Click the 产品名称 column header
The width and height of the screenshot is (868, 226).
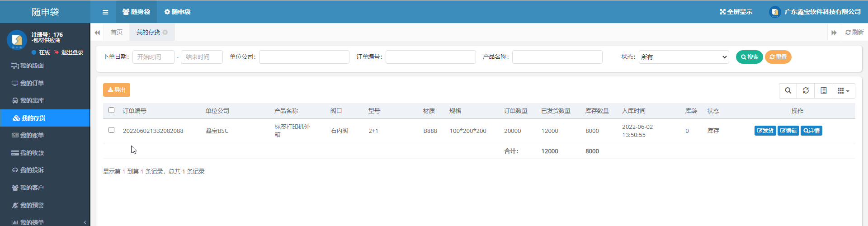click(x=286, y=111)
